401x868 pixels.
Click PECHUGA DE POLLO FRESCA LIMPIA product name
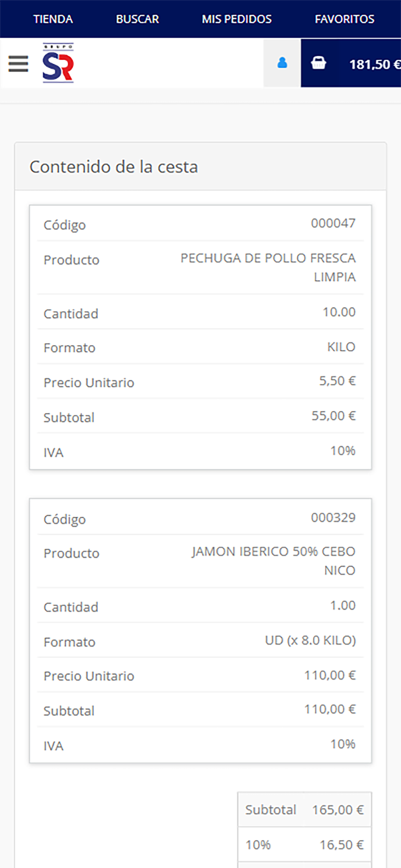[268, 267]
